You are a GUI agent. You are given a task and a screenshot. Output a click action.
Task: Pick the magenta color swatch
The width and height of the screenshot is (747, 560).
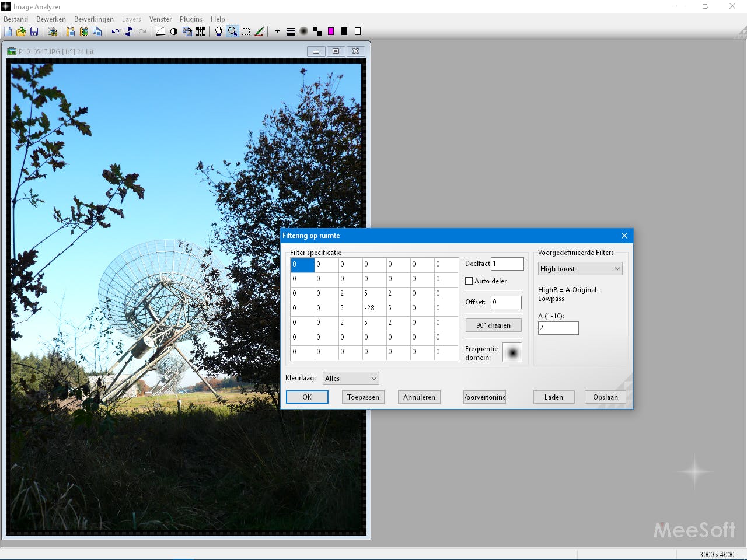[331, 32]
